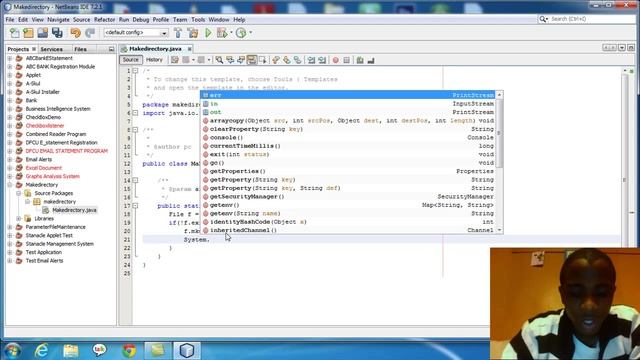This screenshot has width=640, height=360.
Task: Expand the ABCBankEStatement project node
Action: (x=10, y=58)
